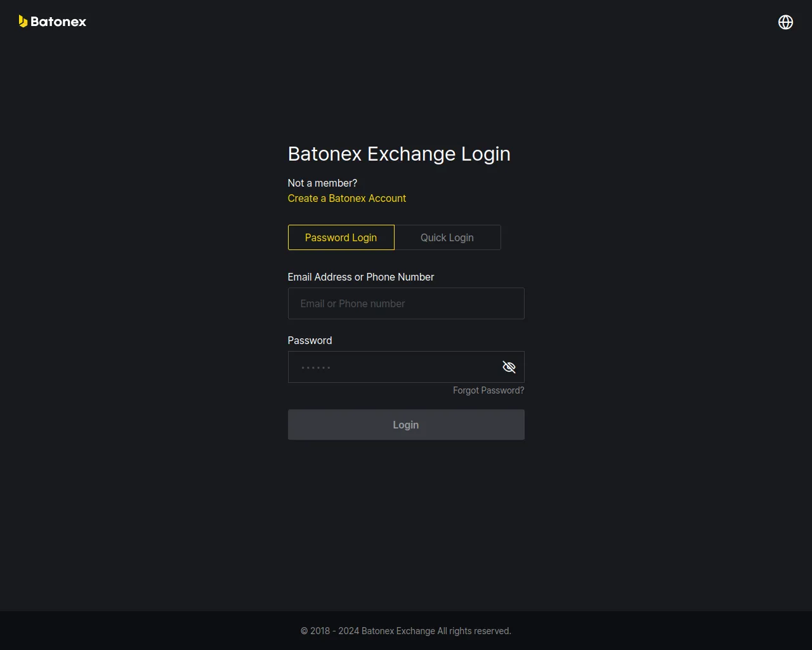Open the language globe selector

(785, 22)
